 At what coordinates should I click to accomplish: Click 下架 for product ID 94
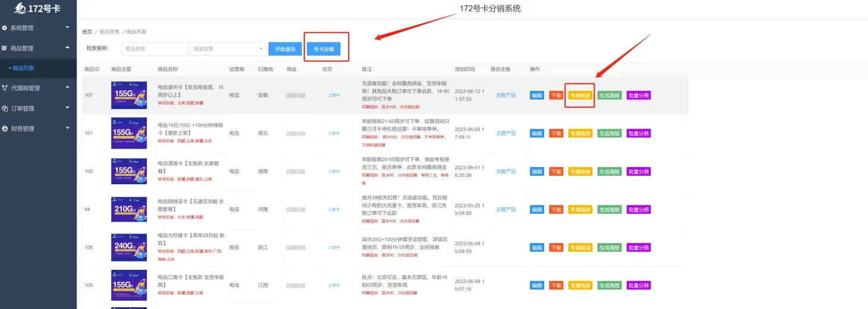click(555, 209)
